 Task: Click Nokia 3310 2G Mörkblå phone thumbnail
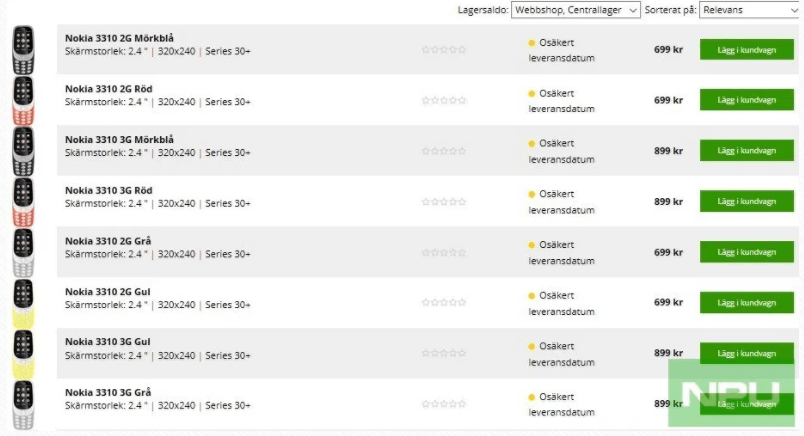[x=23, y=50]
